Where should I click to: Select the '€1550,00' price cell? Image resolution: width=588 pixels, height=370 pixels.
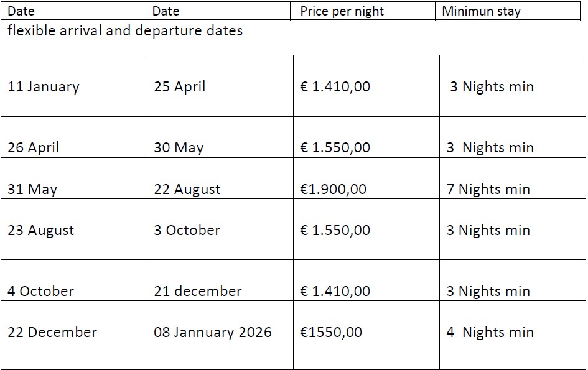pos(366,335)
